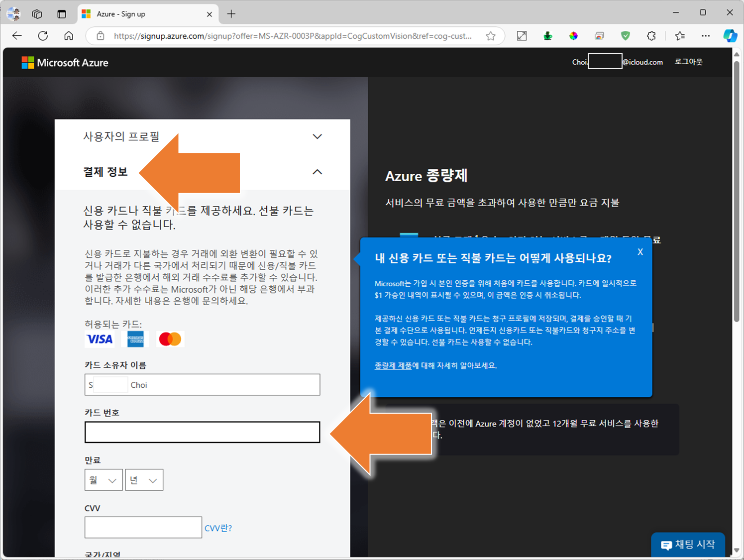Screen dimensions: 744x560
Task: Click the address bar URL
Action: (293, 36)
